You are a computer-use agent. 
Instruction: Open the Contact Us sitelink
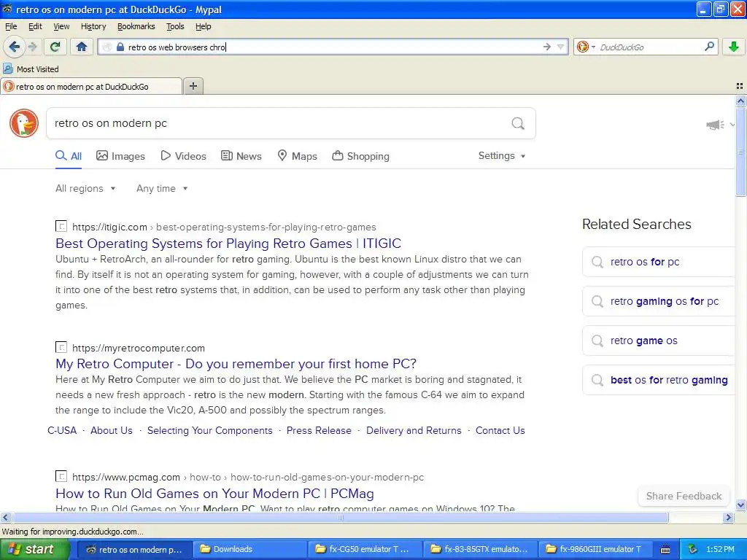point(500,430)
